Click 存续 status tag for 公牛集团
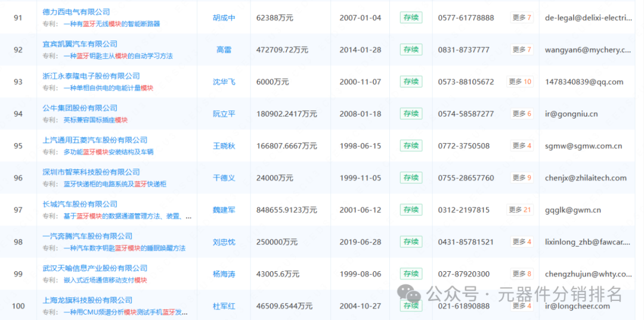This screenshot has width=644, height=320. point(411,114)
